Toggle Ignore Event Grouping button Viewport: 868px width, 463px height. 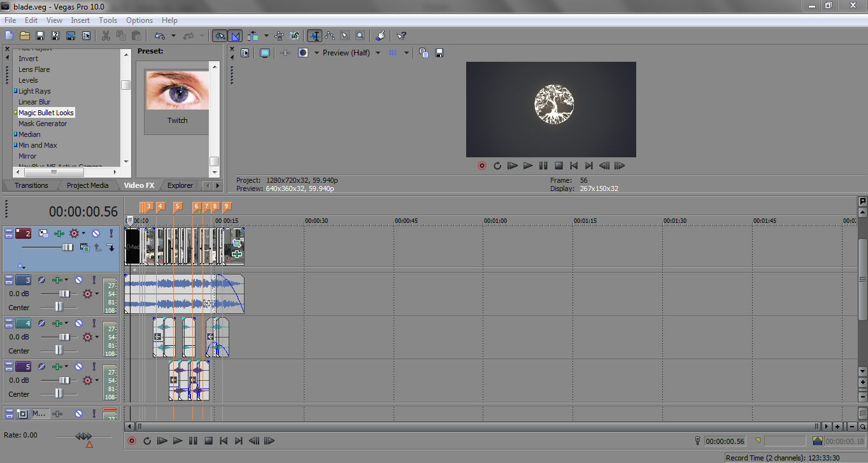294,36
